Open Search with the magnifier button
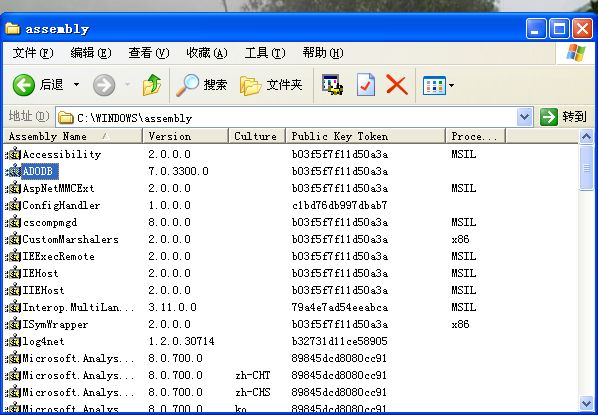 [201, 85]
